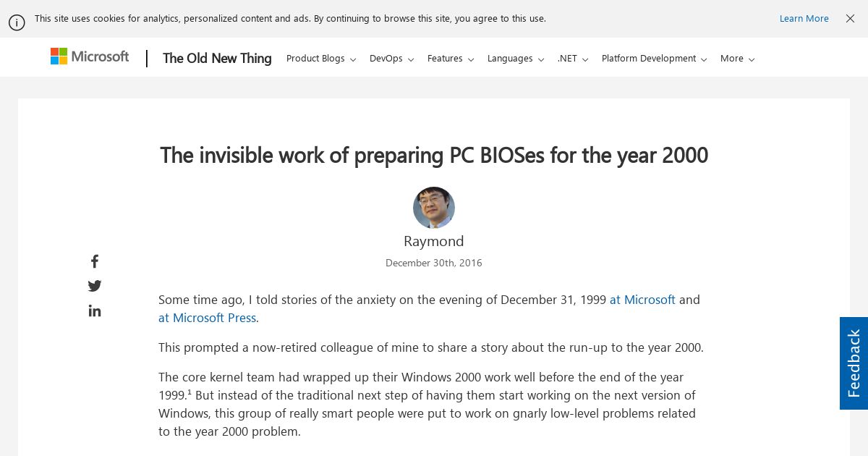The image size is (868, 456).
Task: Click the author name Raymond
Action: click(x=434, y=241)
